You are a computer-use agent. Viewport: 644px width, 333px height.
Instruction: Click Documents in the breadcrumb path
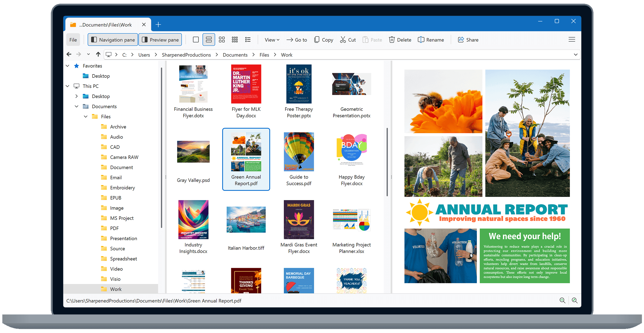(x=235, y=54)
